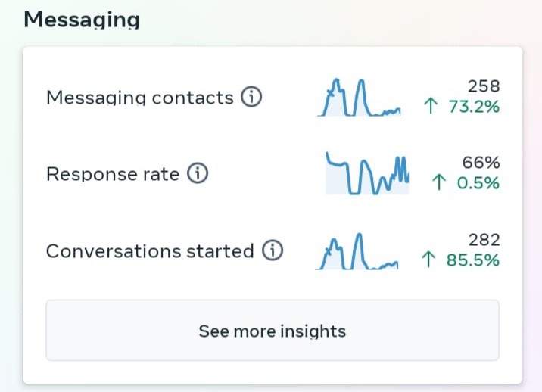Click the info icon beside Messaging contacts
Image resolution: width=542 pixels, height=392 pixels.
pyautogui.click(x=251, y=98)
